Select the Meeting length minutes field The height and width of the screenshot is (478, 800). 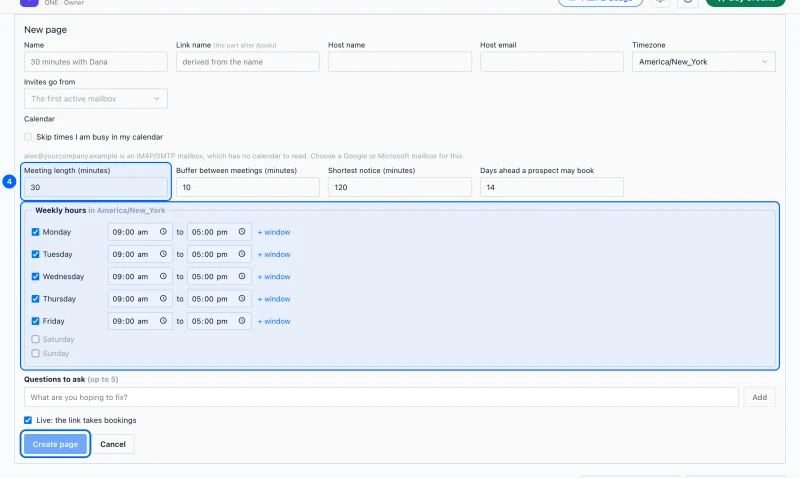tap(95, 187)
